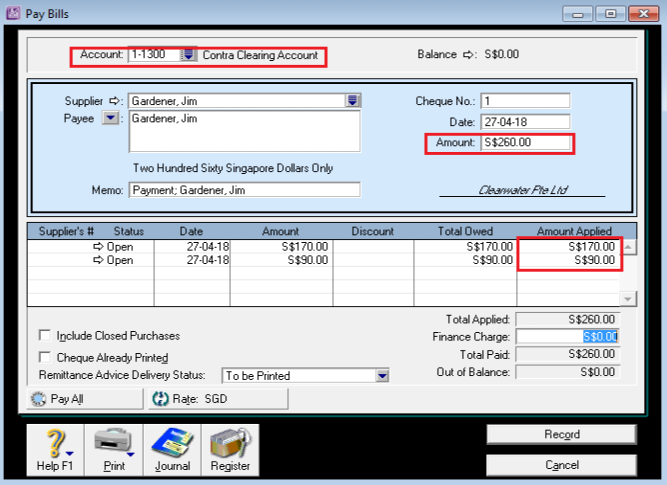Click the Finance Charge field
This screenshot has height=485, width=667.
coord(567,337)
